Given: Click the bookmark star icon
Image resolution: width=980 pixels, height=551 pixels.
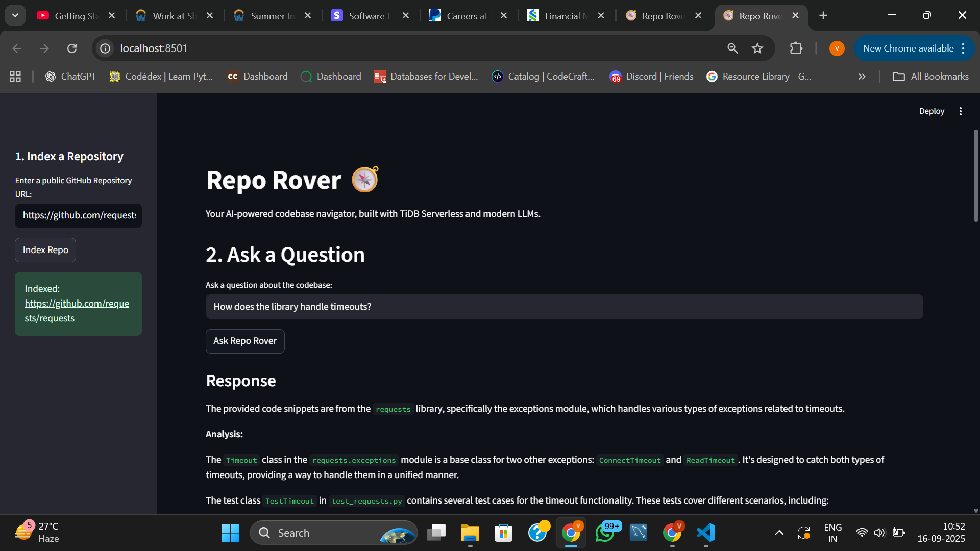Looking at the screenshot, I should (x=757, y=48).
